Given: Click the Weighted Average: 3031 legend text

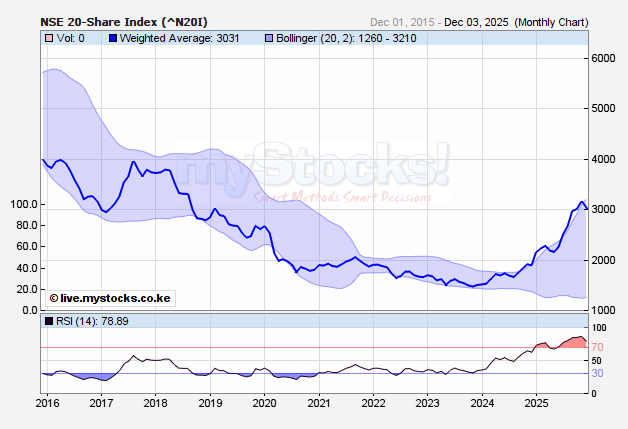Looking at the screenshot, I should (176, 38).
